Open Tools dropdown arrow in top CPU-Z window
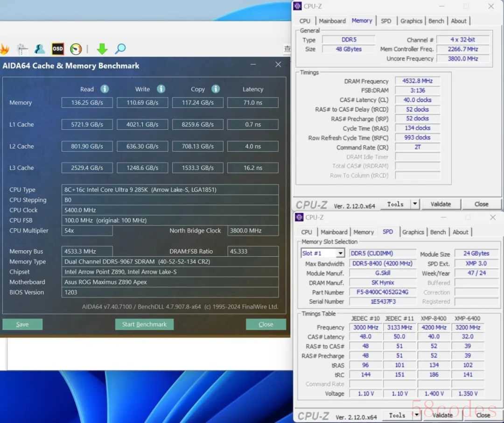 415,204
